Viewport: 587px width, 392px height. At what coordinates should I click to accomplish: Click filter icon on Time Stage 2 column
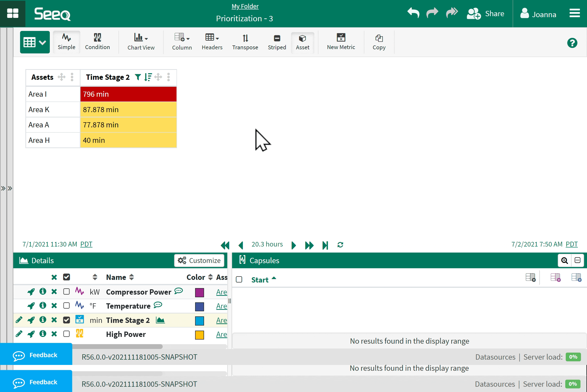tap(138, 77)
